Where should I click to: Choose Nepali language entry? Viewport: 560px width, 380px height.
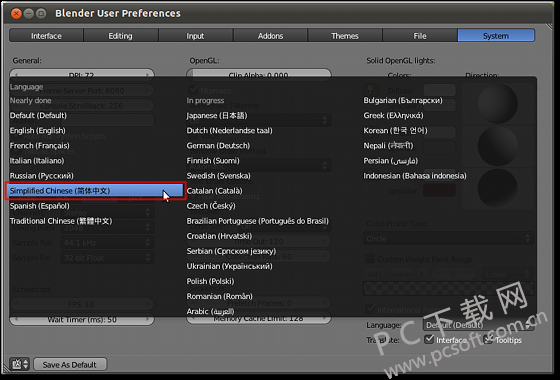pyautogui.click(x=388, y=145)
